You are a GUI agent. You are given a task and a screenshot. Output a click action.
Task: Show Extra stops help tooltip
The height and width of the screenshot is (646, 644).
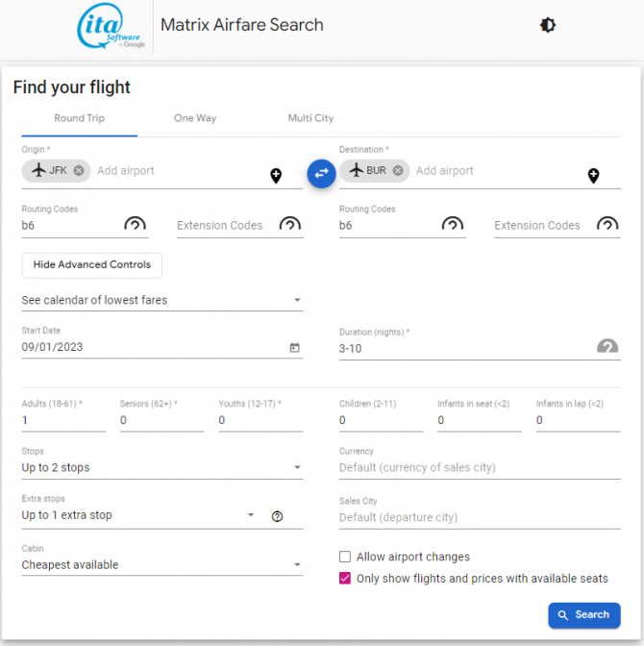(278, 516)
